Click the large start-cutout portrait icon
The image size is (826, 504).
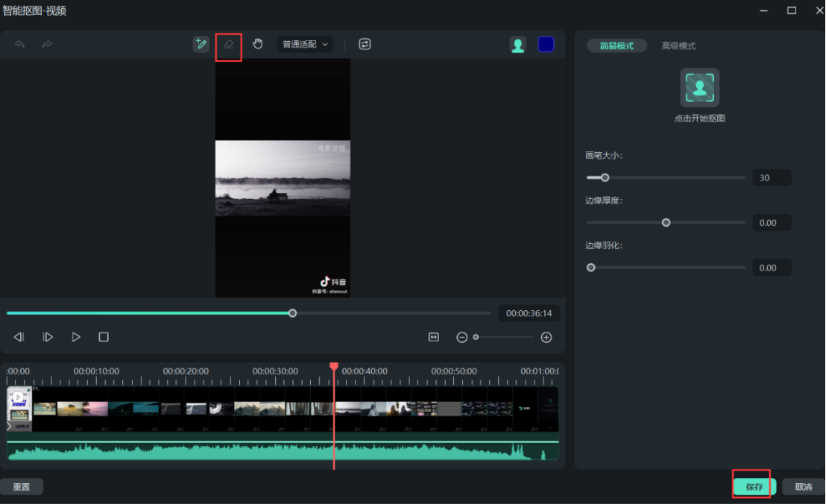[x=699, y=88]
